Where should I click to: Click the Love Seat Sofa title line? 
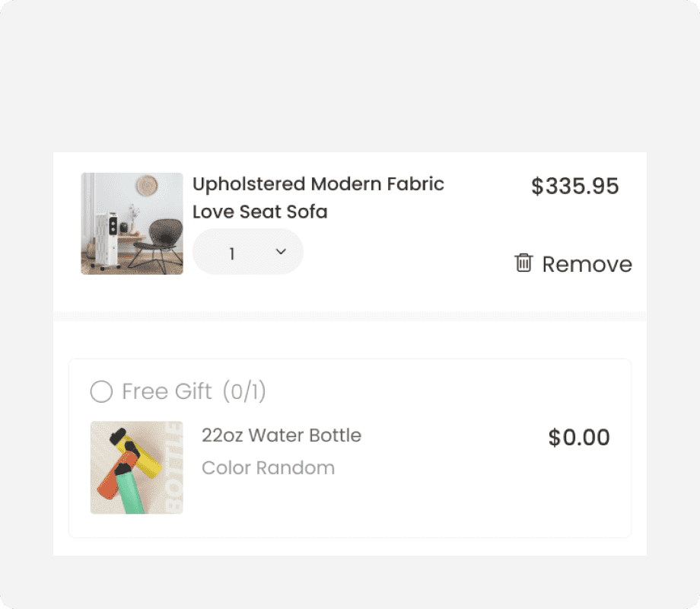coord(259,212)
